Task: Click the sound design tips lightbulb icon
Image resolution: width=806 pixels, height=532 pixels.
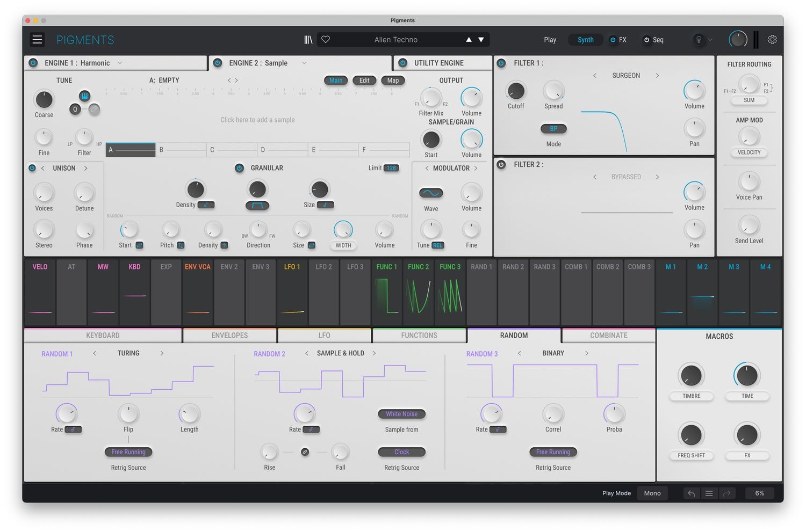Action: point(699,40)
